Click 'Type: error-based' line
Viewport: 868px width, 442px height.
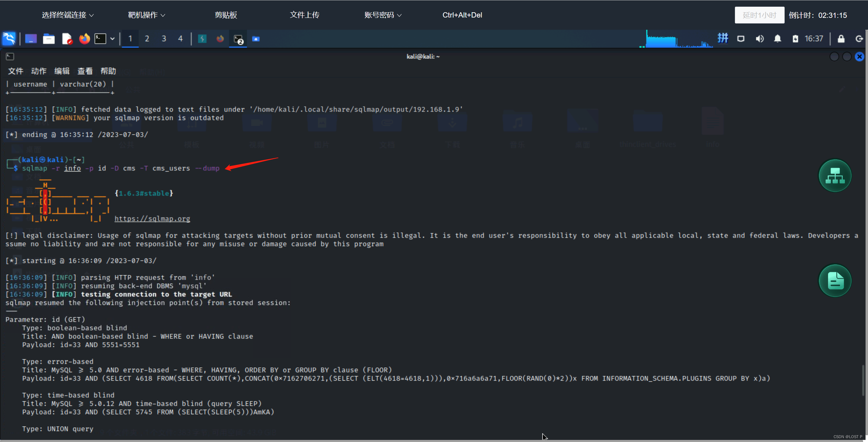tap(58, 361)
